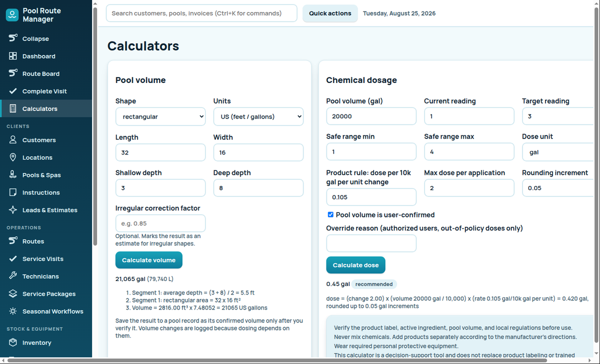The height and width of the screenshot is (364, 600).
Task: Open Service Visits page
Action: pos(46,258)
